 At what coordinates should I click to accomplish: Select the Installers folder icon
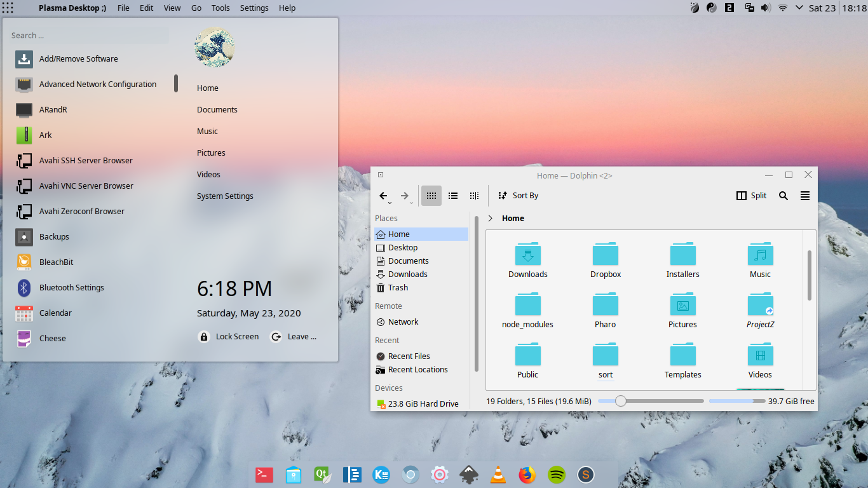(683, 254)
